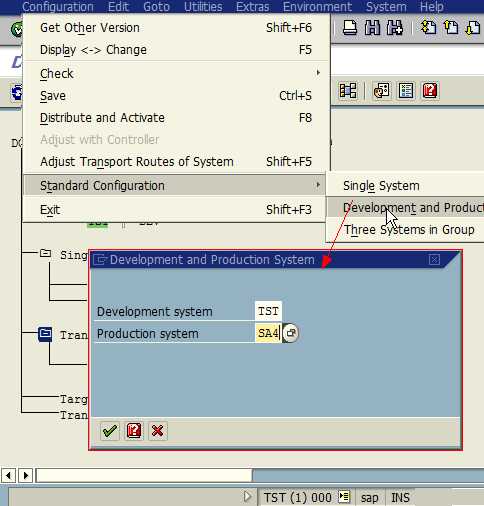Select Save in Configuration menu
The height and width of the screenshot is (506, 484).
(176, 96)
